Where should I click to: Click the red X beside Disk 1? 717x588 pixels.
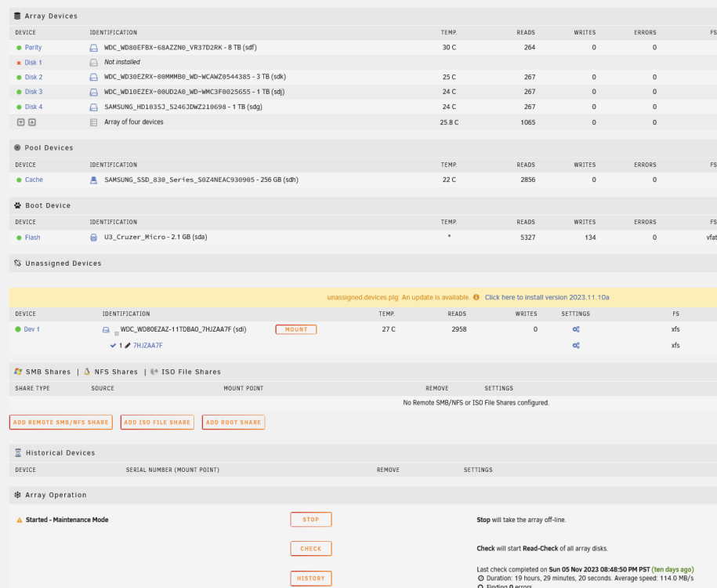pyautogui.click(x=19, y=63)
